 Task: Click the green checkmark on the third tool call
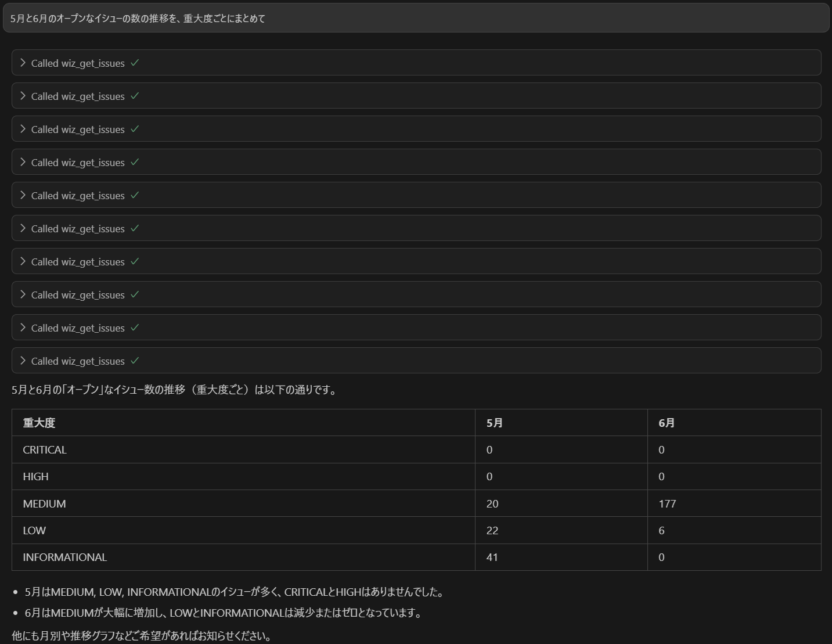(x=135, y=129)
